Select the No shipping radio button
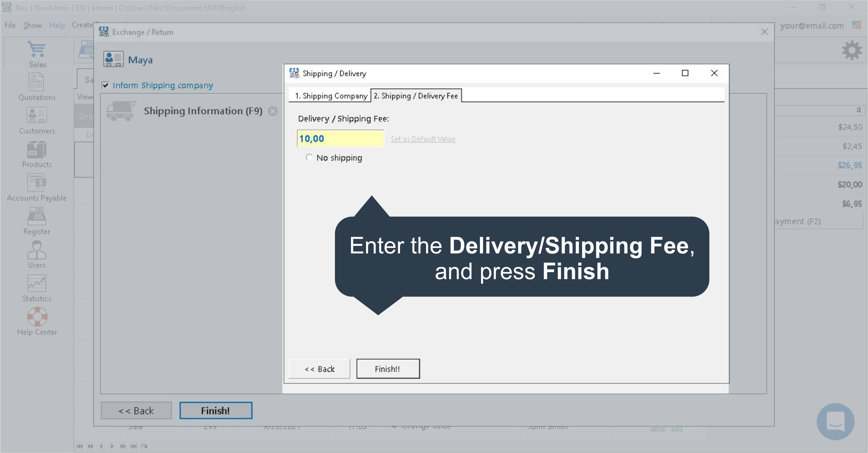Image resolution: width=868 pixels, height=453 pixels. click(x=309, y=157)
